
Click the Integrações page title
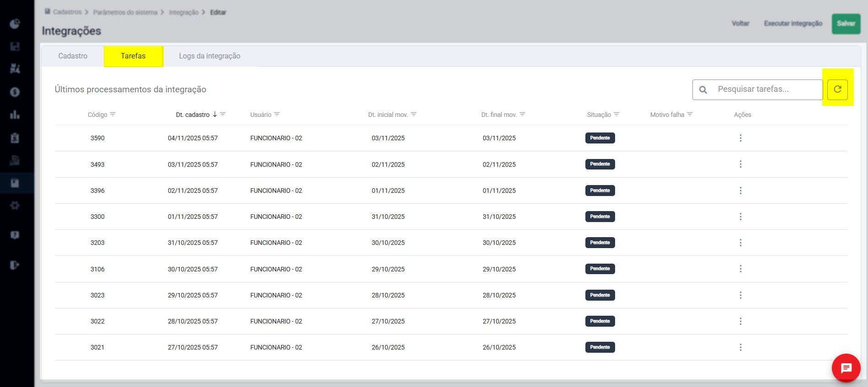(71, 31)
